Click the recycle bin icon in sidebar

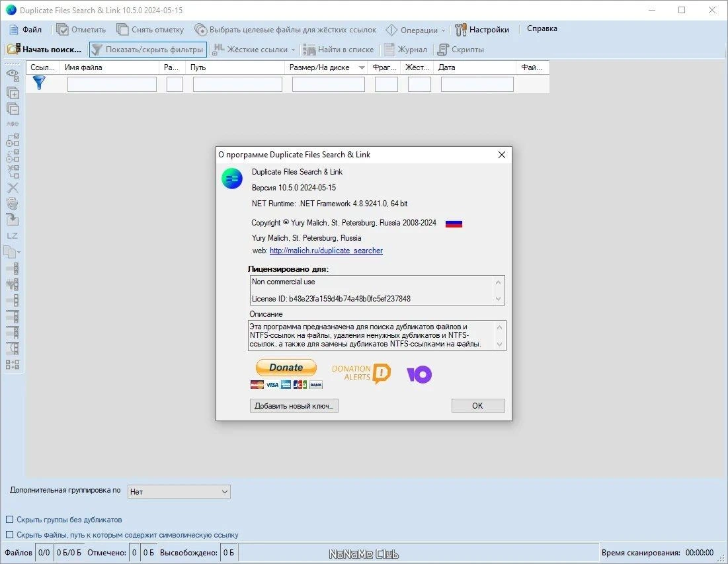point(13,204)
